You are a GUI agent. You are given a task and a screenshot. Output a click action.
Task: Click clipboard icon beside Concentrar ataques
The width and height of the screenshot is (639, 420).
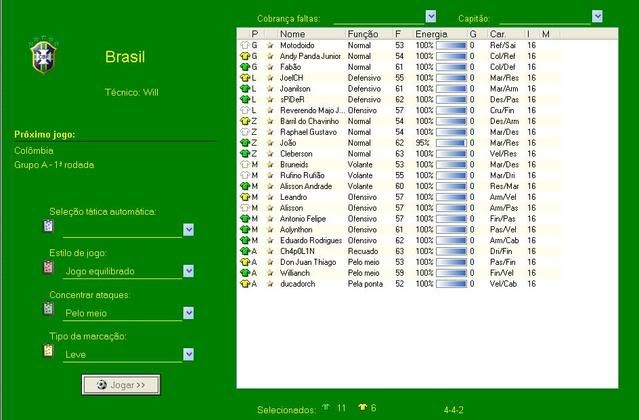click(x=47, y=311)
